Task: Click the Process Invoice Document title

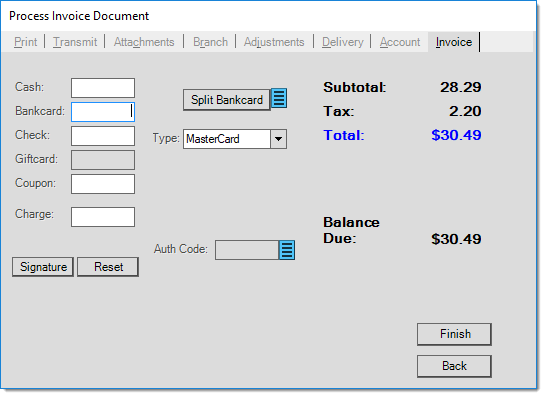Action: click(79, 16)
